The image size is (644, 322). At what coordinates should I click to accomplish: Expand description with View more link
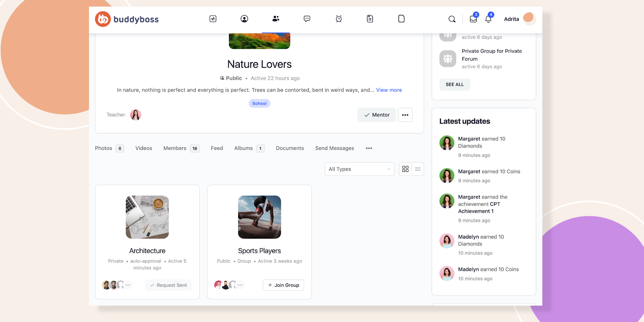click(389, 90)
